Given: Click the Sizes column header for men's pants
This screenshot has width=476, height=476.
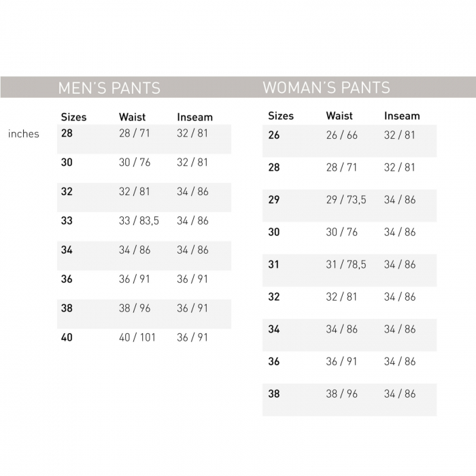Looking at the screenshot, I should click(73, 117).
